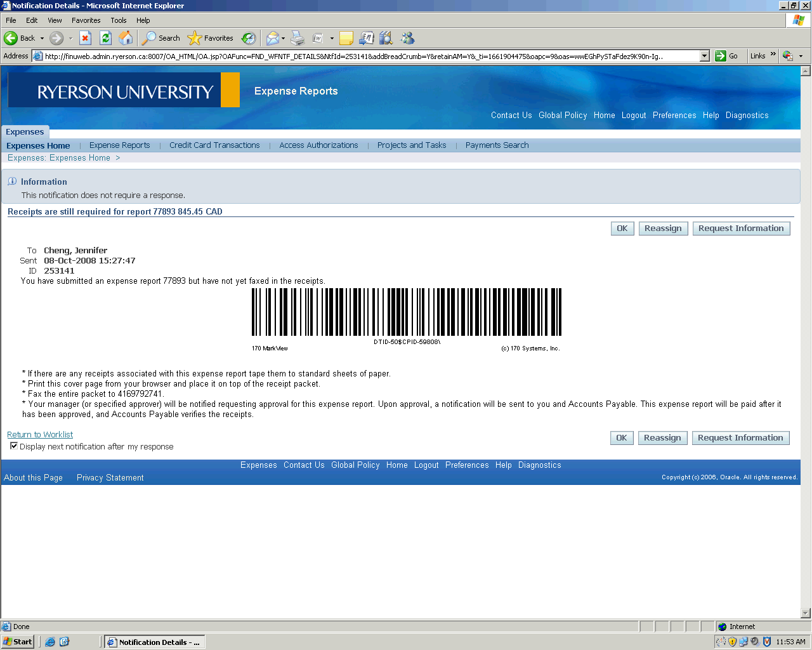Image resolution: width=812 pixels, height=650 pixels.
Task: Refresh the page with toolbar icon
Action: click(x=106, y=38)
